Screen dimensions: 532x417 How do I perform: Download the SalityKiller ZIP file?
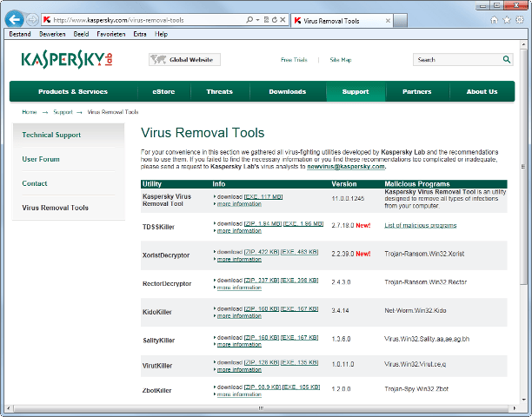(x=262, y=338)
